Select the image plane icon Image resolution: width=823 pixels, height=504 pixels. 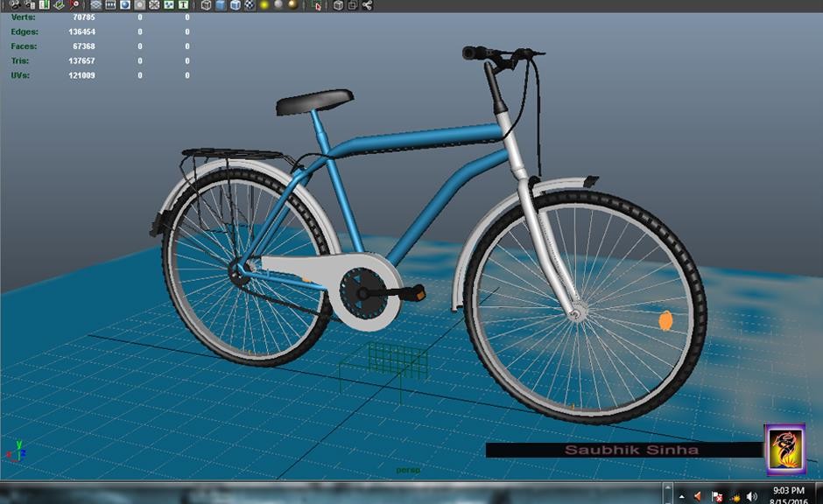(x=59, y=5)
